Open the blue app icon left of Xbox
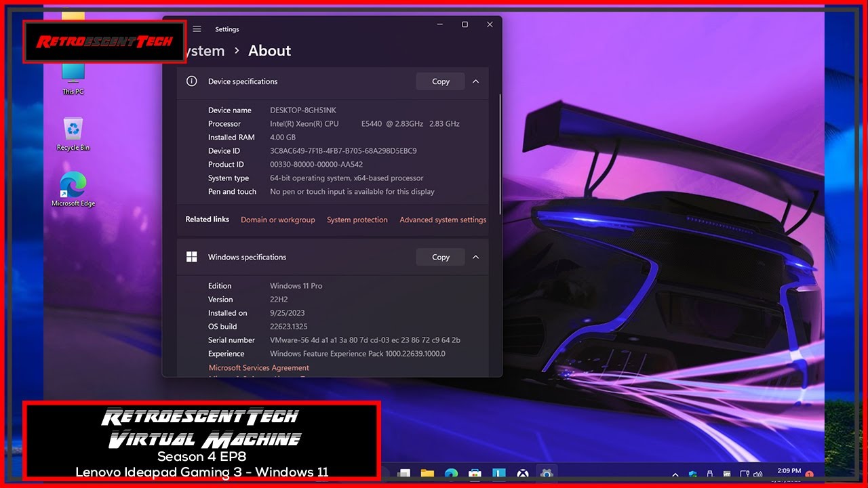 point(498,474)
